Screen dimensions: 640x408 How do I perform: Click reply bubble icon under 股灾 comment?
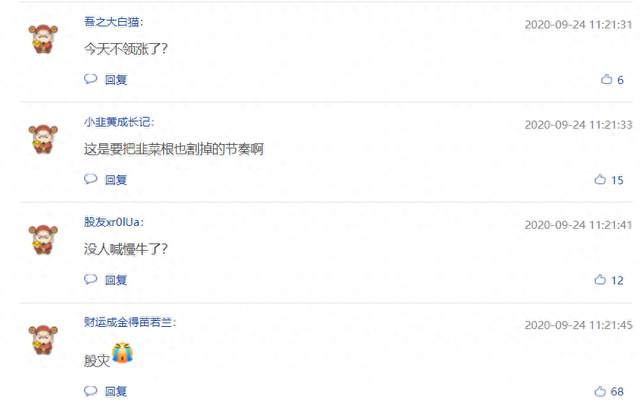pos(91,391)
